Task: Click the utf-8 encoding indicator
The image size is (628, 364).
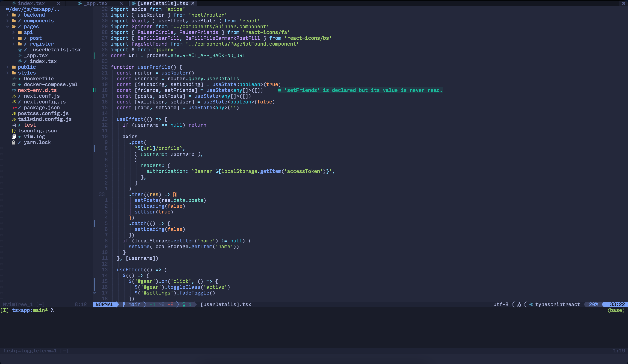Action: [x=501, y=304]
